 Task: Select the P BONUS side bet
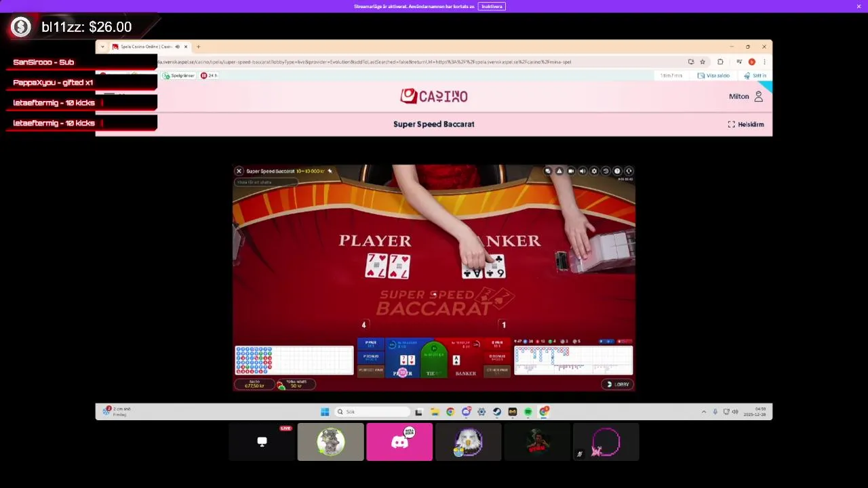point(370,357)
